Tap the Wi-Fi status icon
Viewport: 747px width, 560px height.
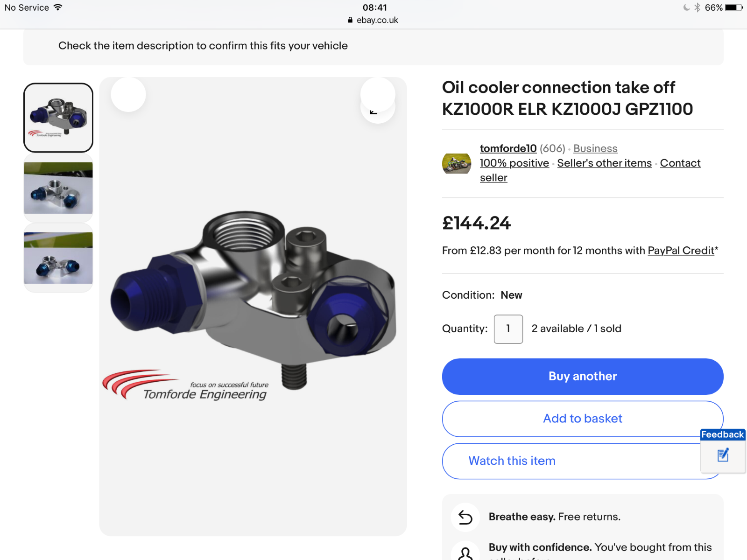click(58, 7)
